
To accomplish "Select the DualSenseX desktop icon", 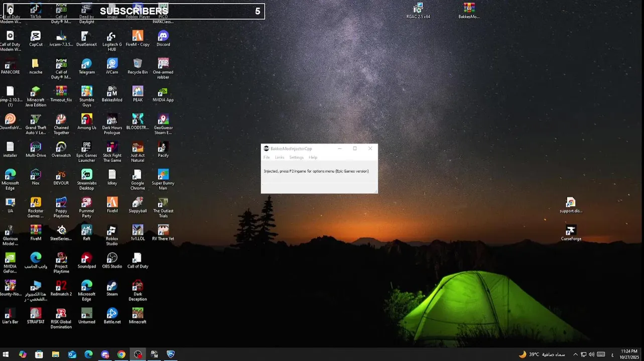I will tap(86, 39).
